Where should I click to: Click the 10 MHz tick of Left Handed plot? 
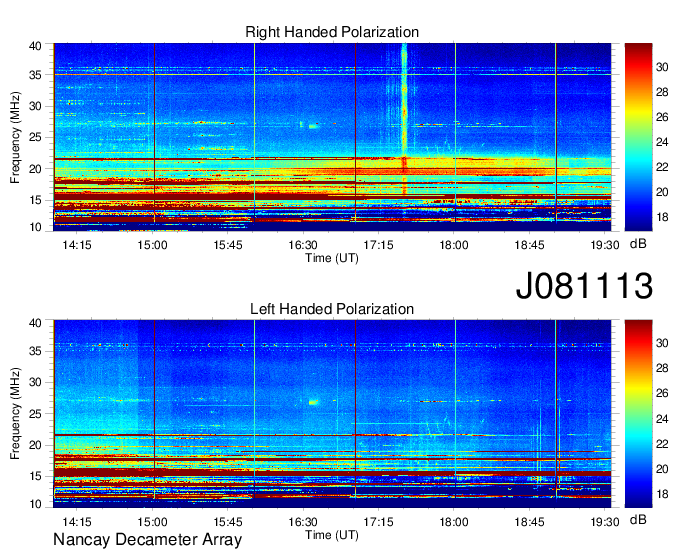(x=35, y=504)
